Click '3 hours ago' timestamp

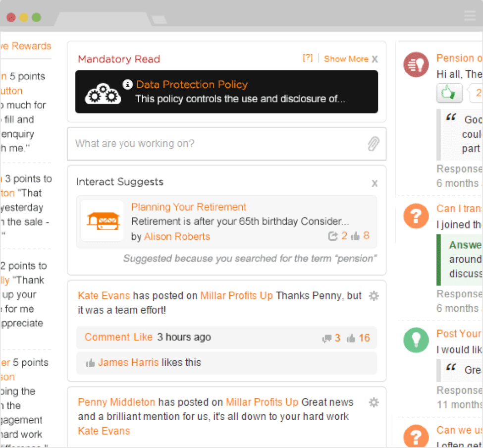click(184, 337)
